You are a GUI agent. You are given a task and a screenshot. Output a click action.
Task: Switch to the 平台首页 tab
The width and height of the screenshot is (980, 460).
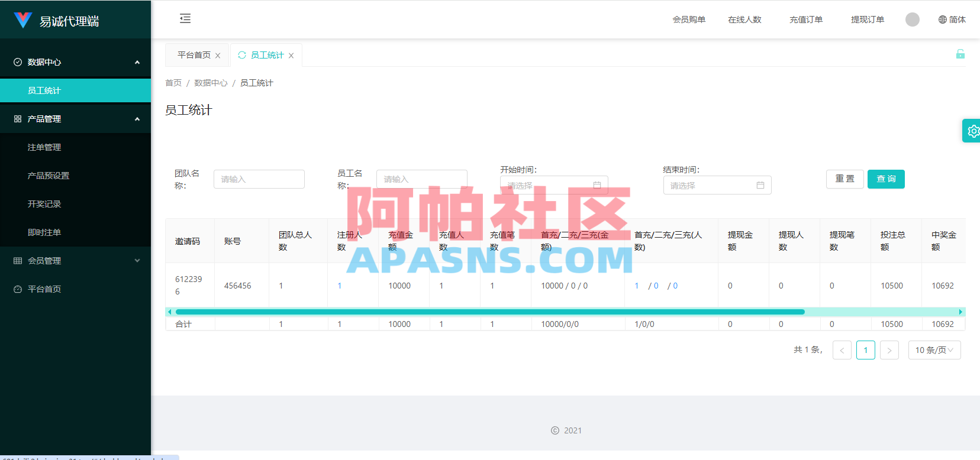click(x=194, y=55)
